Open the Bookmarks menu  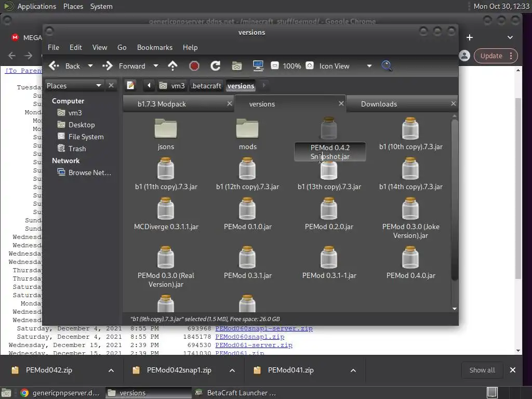155,47
